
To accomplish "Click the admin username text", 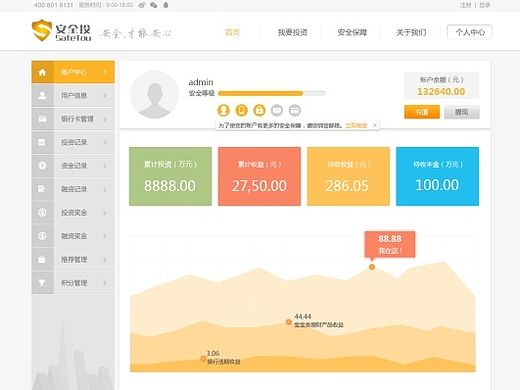I will (201, 82).
